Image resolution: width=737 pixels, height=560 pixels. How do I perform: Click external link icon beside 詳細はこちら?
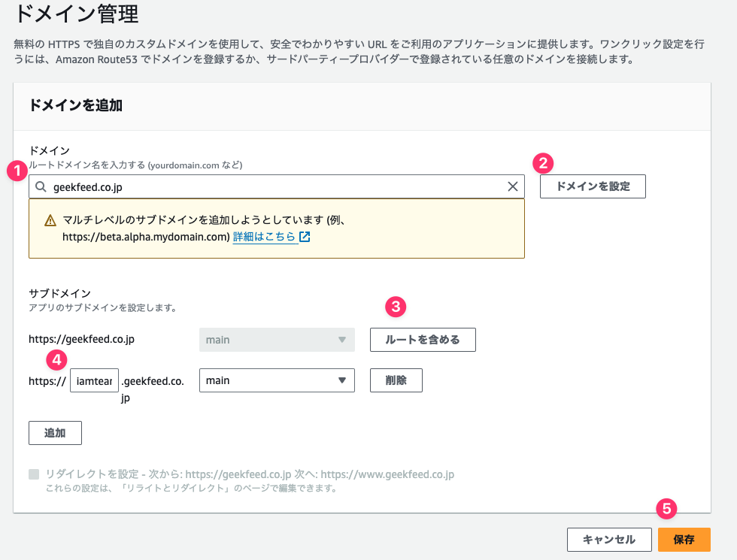click(305, 237)
